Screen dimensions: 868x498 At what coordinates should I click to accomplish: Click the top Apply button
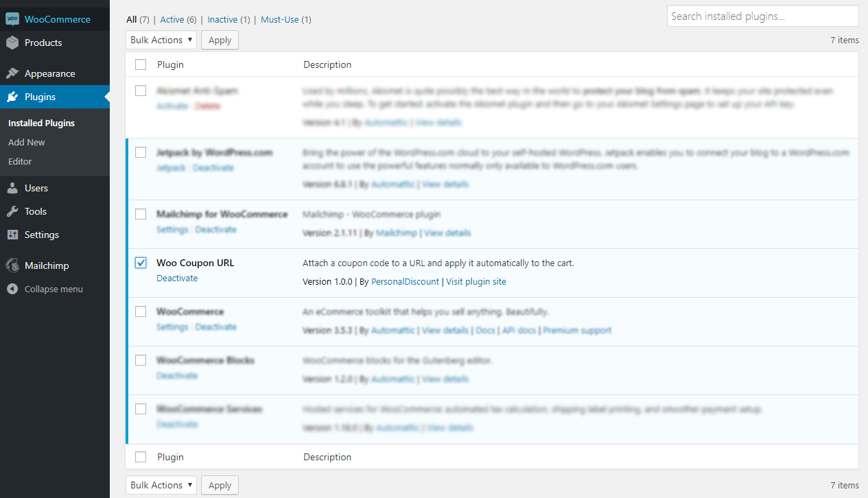[220, 40]
